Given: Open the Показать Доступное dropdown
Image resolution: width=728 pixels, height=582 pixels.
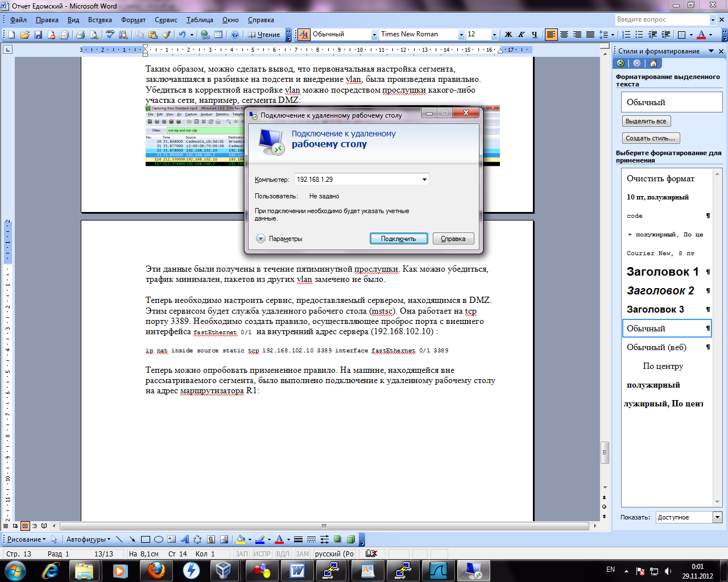Looking at the screenshot, I should pyautogui.click(x=717, y=517).
